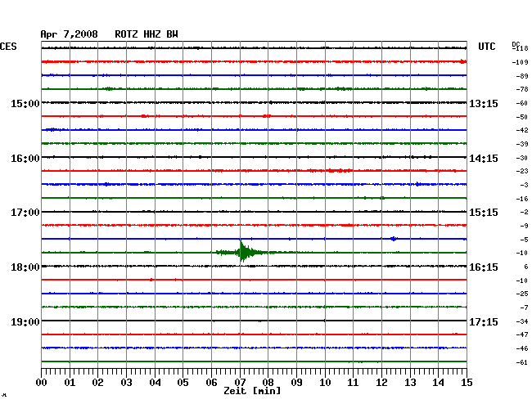Select the -23 DC offset value
This screenshot has height=404, width=532.
pos(522,171)
